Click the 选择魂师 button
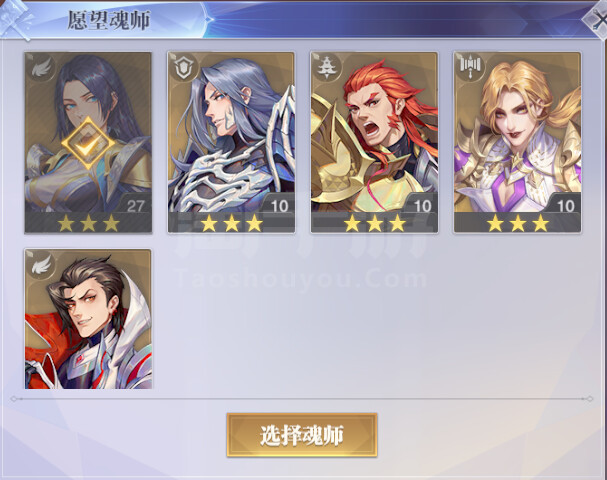 click(x=302, y=435)
